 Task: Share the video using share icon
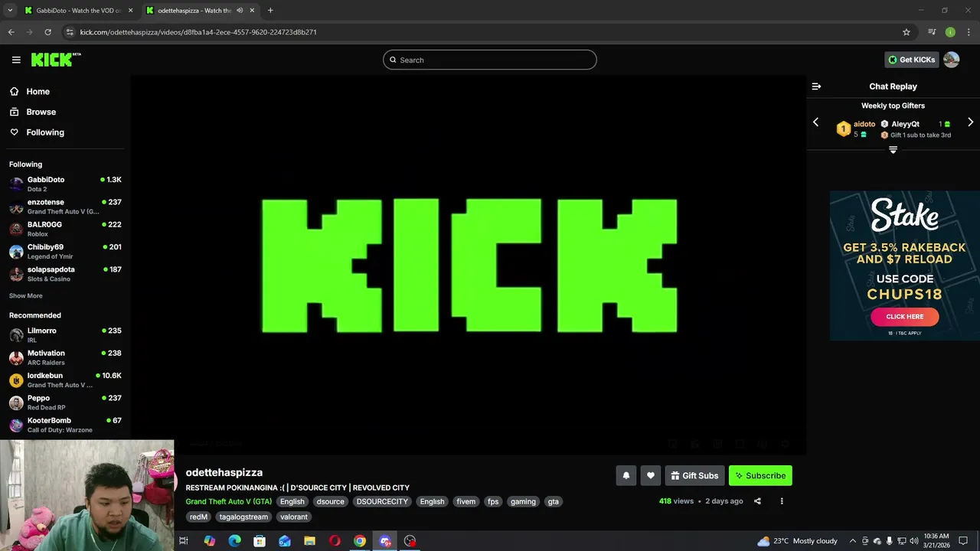coord(757,501)
